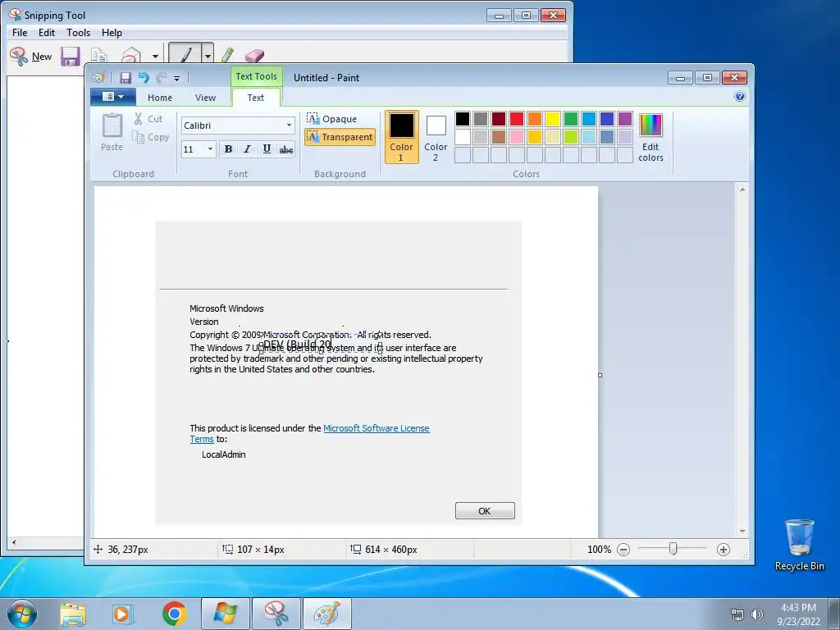Click the vertical scrollbar down arrow in Paint
The height and width of the screenshot is (630, 840).
742,532
